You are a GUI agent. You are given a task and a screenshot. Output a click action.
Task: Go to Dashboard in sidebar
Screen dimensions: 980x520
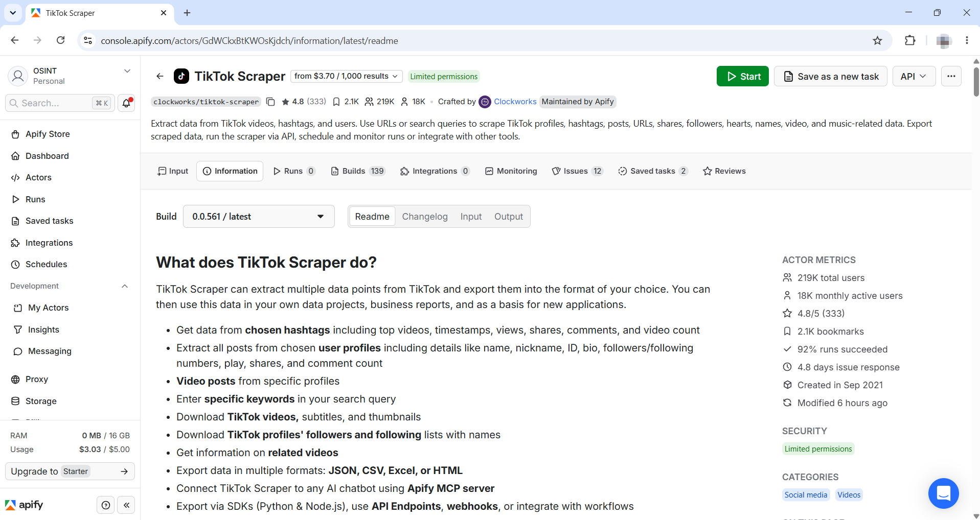pyautogui.click(x=70, y=156)
